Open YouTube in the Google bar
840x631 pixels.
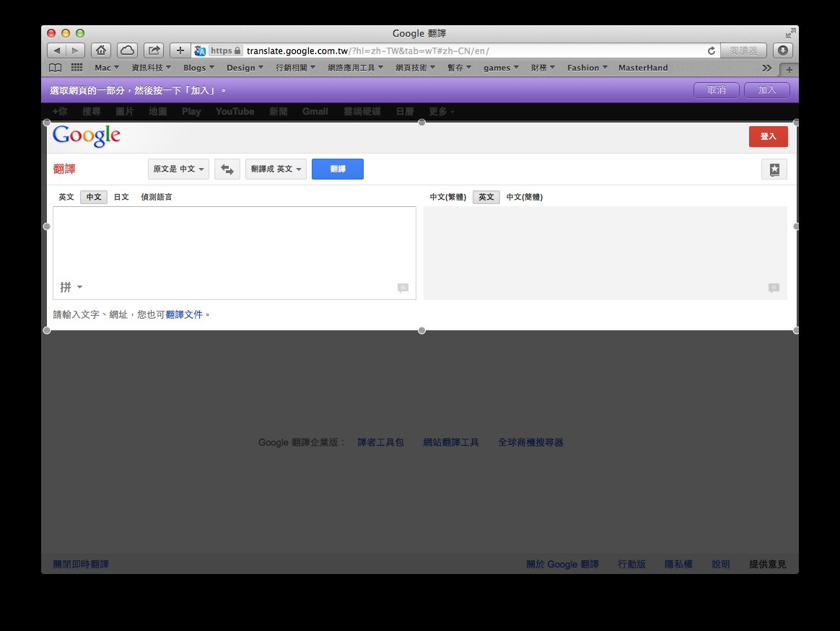(235, 111)
